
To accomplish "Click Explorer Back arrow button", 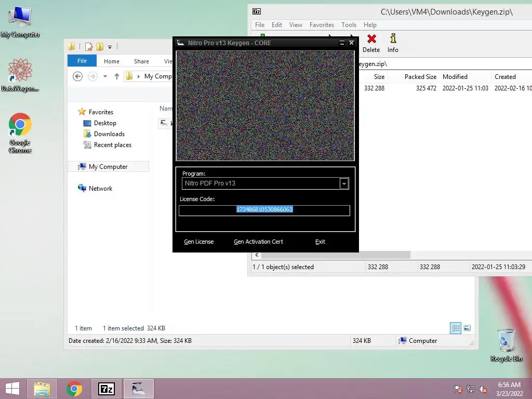I will (x=78, y=76).
